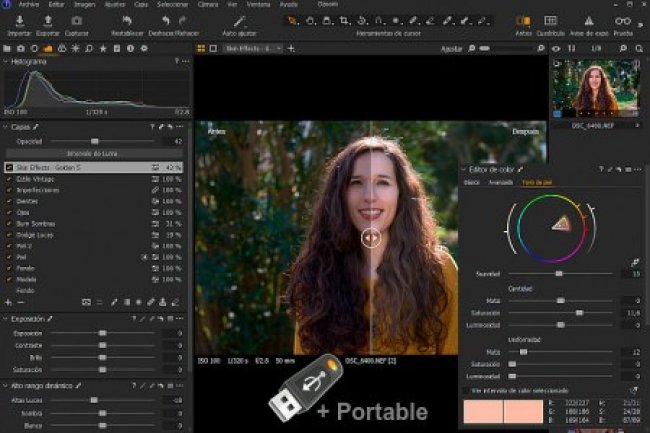The height and width of the screenshot is (433, 650).
Task: Show the Cuadrícula grid overlay
Action: pos(550,20)
